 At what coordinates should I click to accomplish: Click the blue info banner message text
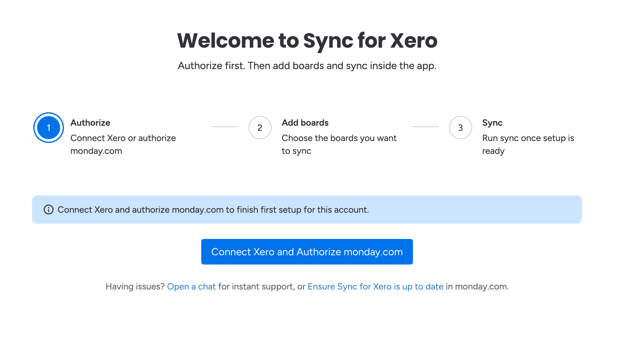[213, 210]
